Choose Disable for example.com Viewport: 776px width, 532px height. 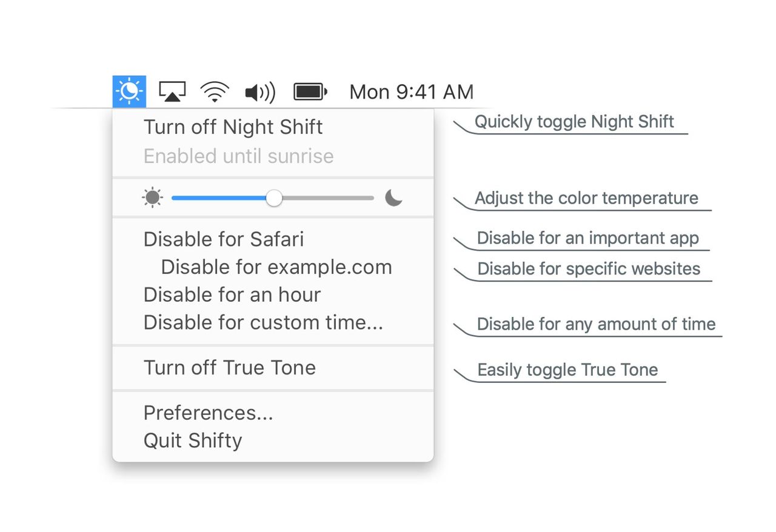[276, 267]
